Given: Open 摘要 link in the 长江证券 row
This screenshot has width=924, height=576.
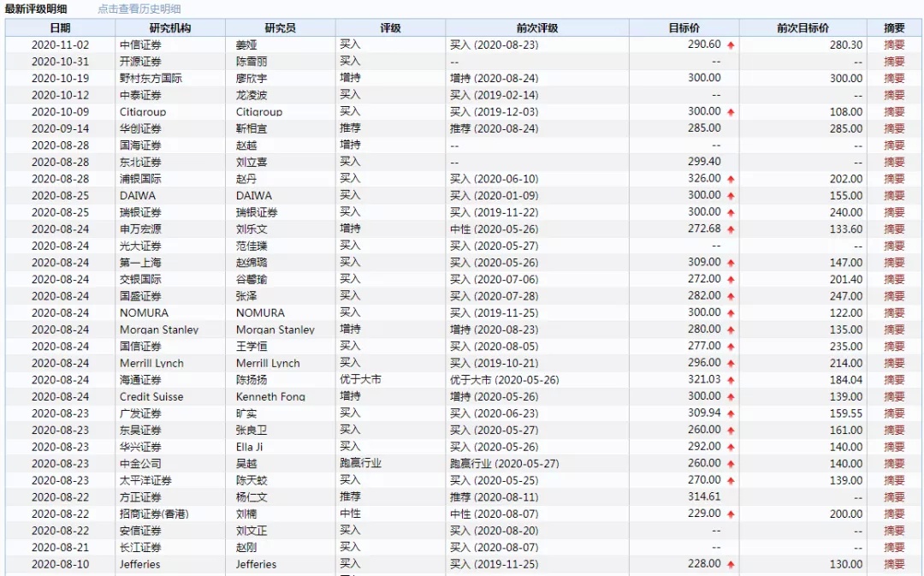Looking at the screenshot, I should click(894, 548).
